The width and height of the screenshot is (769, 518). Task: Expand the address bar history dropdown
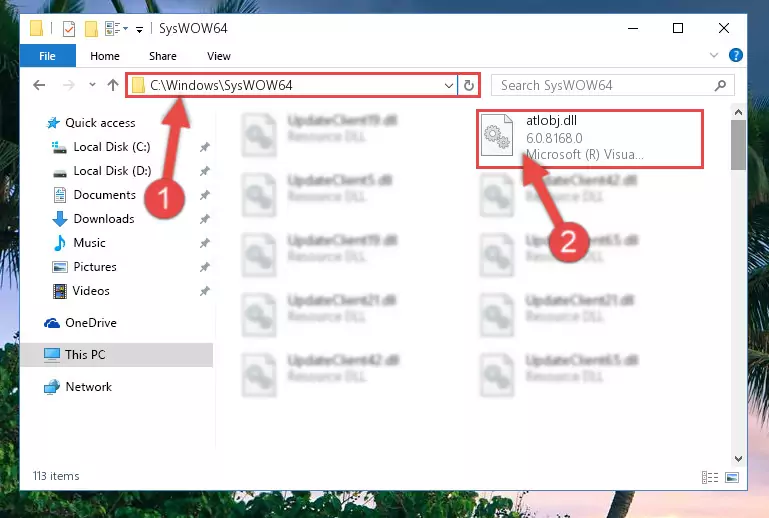click(x=448, y=85)
